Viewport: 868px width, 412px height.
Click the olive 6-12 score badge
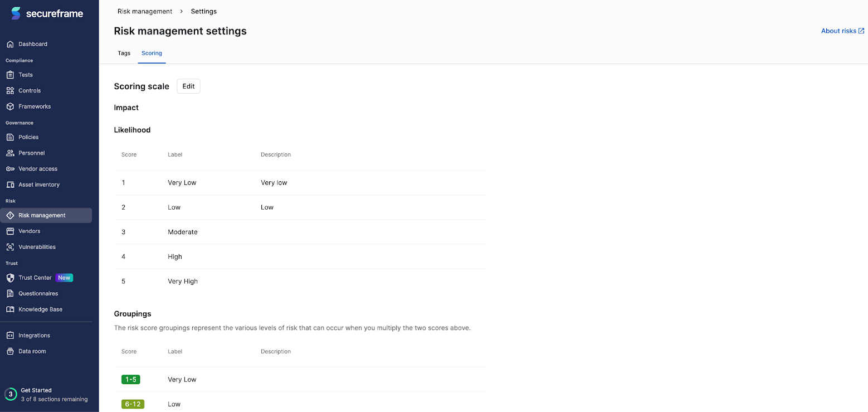133,404
